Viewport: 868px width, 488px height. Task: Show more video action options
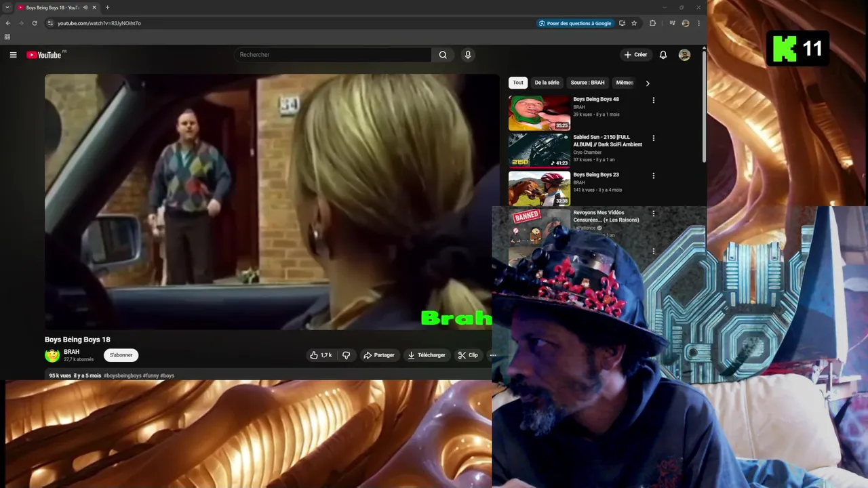(x=493, y=355)
